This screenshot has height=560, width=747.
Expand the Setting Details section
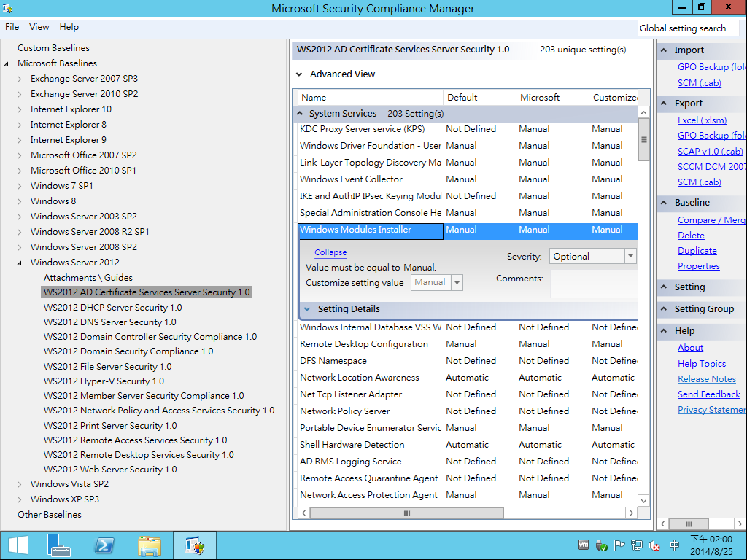click(307, 309)
